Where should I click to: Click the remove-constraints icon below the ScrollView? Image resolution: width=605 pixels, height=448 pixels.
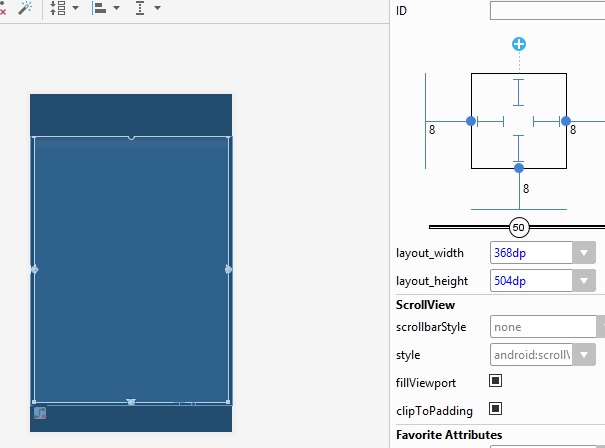(40, 412)
